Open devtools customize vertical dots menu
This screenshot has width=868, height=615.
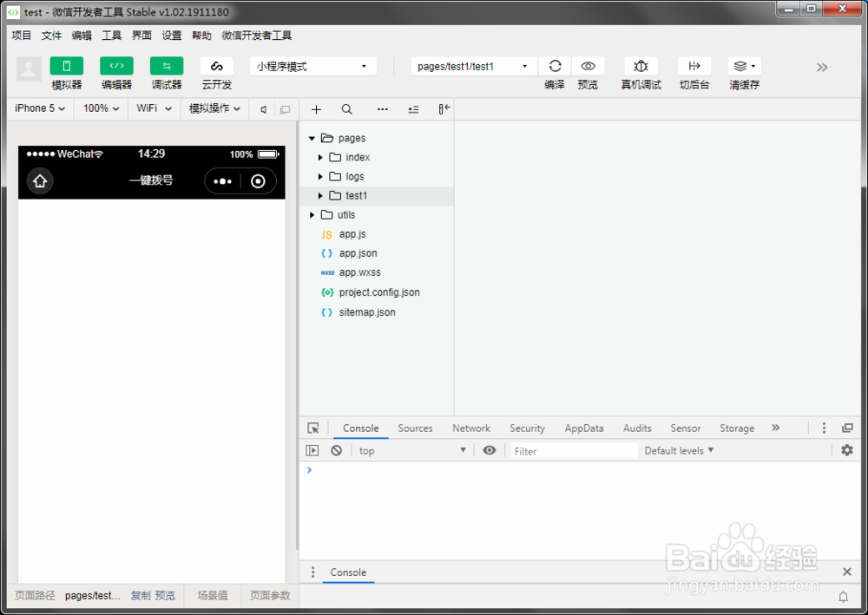click(824, 428)
